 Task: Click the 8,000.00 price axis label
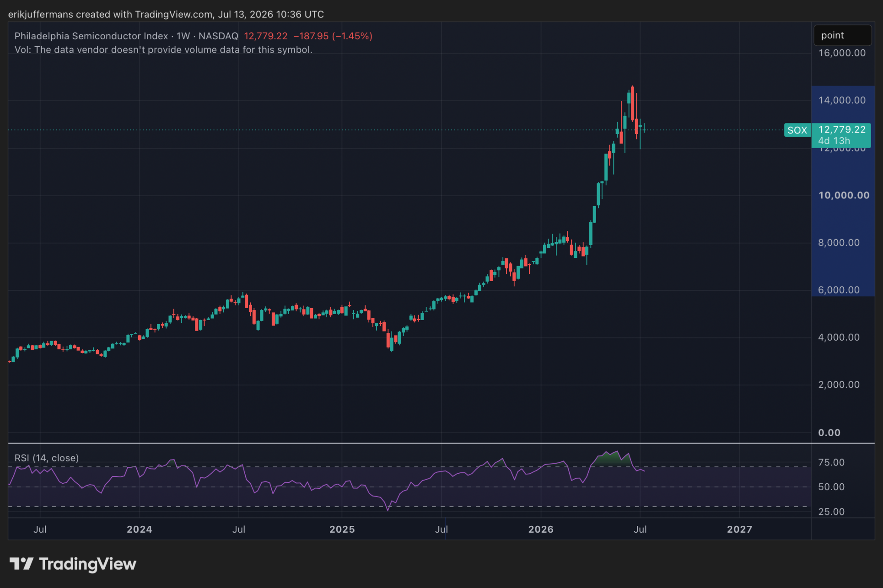839,243
